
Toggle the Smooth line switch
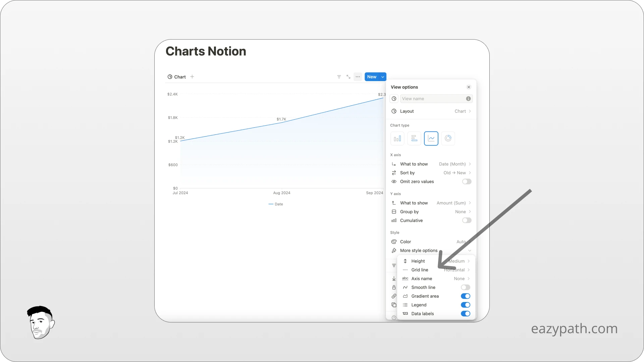pyautogui.click(x=466, y=287)
